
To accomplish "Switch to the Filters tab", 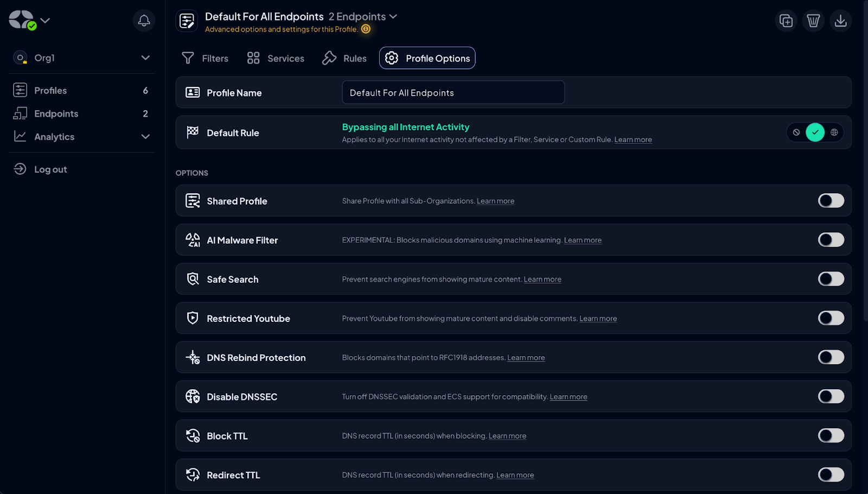I will pyautogui.click(x=205, y=58).
